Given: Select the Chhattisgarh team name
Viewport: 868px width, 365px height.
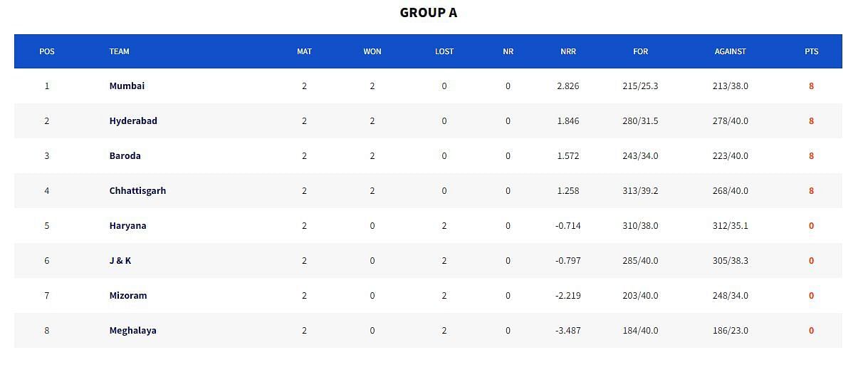Looking at the screenshot, I should click(x=137, y=190).
